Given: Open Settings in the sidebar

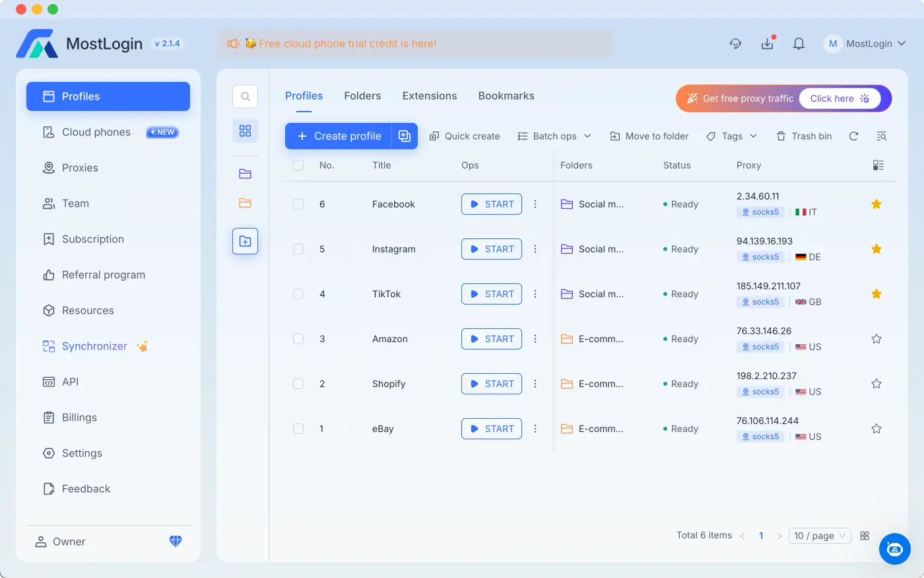Looking at the screenshot, I should point(108,453).
